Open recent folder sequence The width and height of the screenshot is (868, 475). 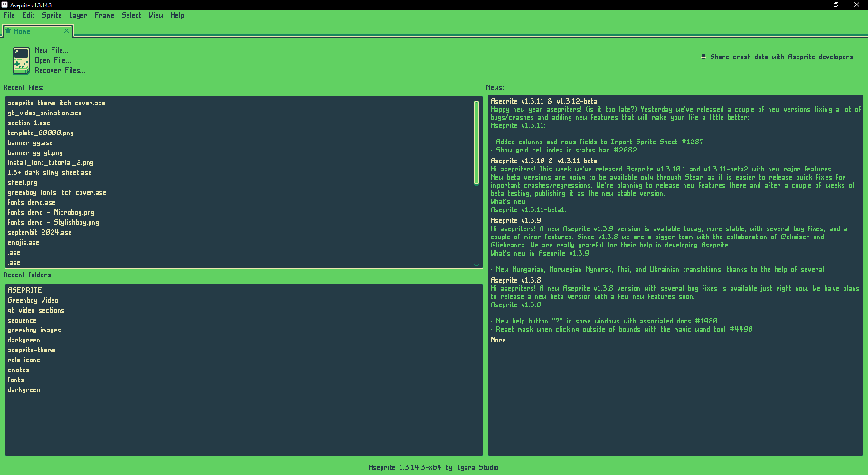tap(22, 320)
